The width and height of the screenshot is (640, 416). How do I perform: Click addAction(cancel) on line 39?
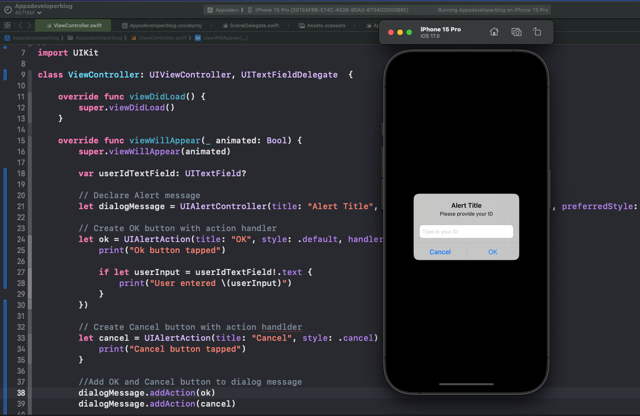coord(193,404)
